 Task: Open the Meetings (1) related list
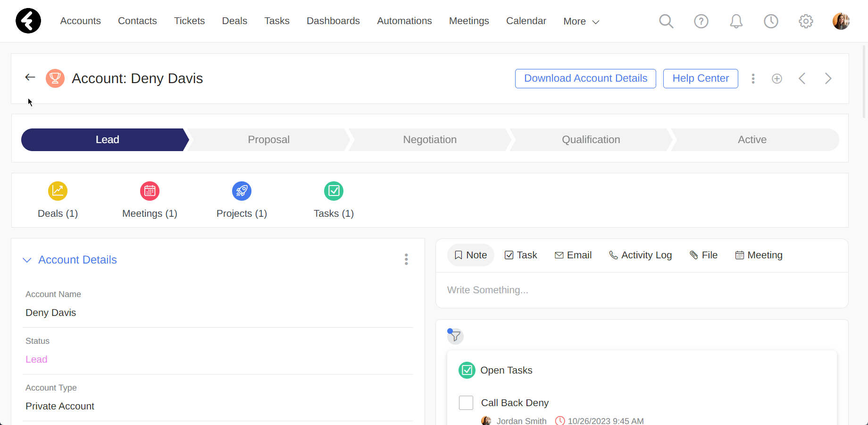(x=150, y=213)
